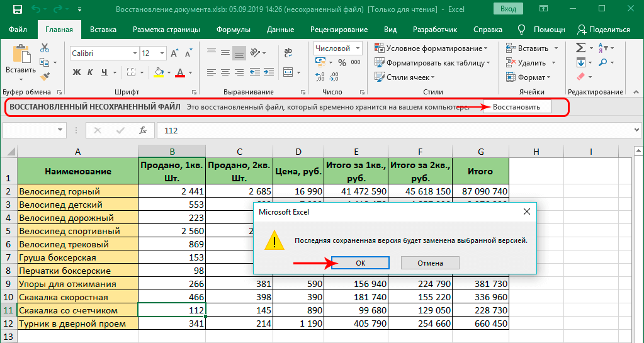Image resolution: width=644 pixels, height=343 pixels.
Task: Select the Format Painter brush icon
Action: pyautogui.click(x=45, y=76)
